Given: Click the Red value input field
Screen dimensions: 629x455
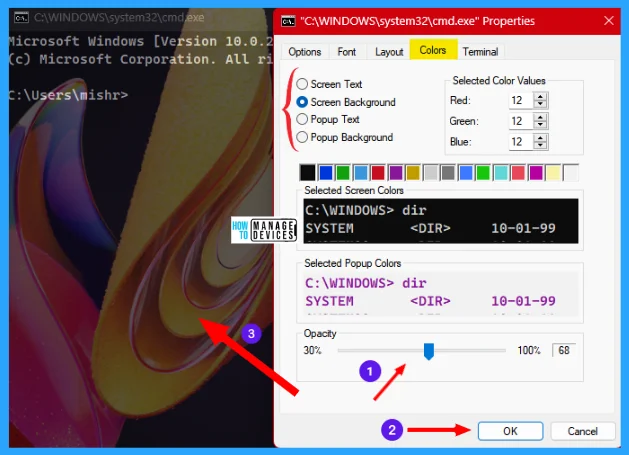Looking at the screenshot, I should point(521,100).
